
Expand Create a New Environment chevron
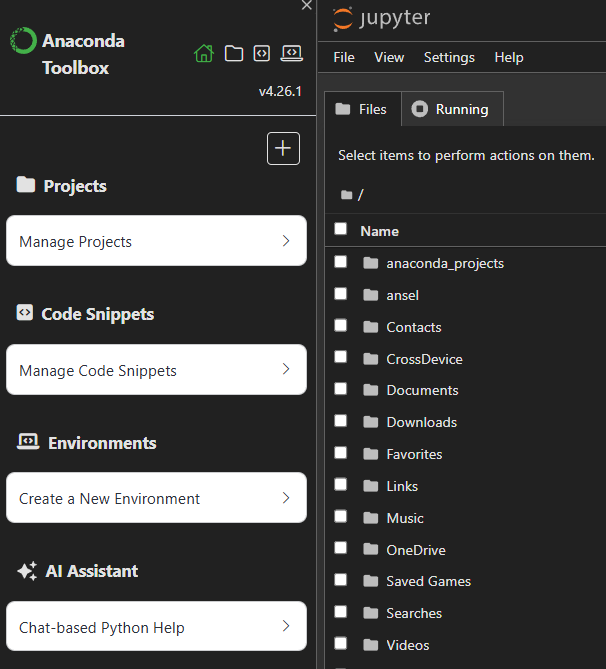pyautogui.click(x=286, y=497)
